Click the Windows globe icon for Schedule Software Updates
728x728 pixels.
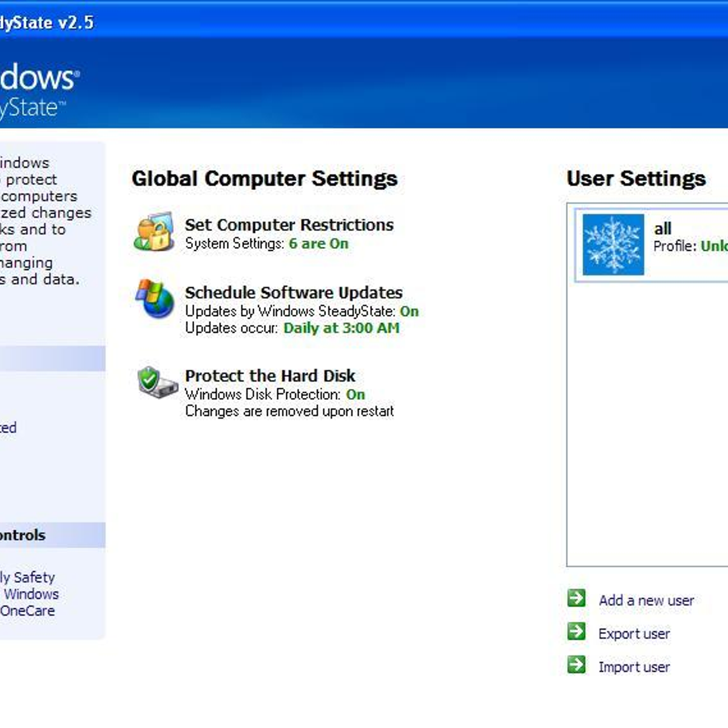pos(155,298)
